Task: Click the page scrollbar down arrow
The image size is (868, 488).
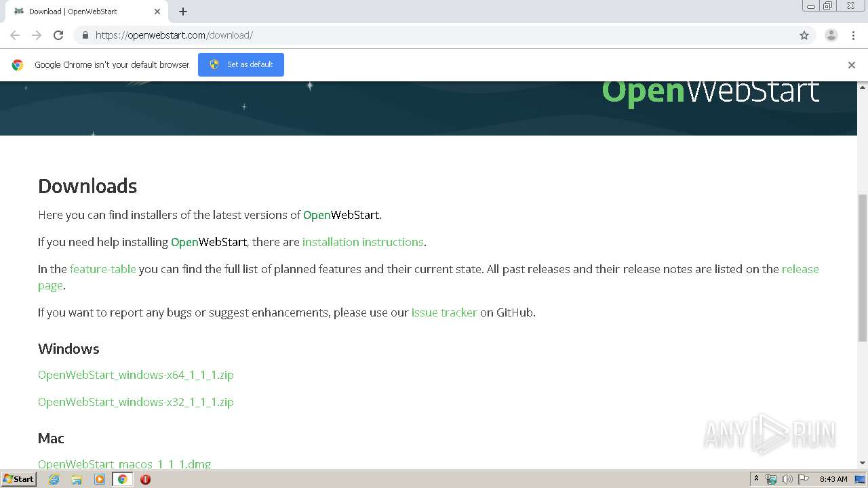Action: click(863, 463)
